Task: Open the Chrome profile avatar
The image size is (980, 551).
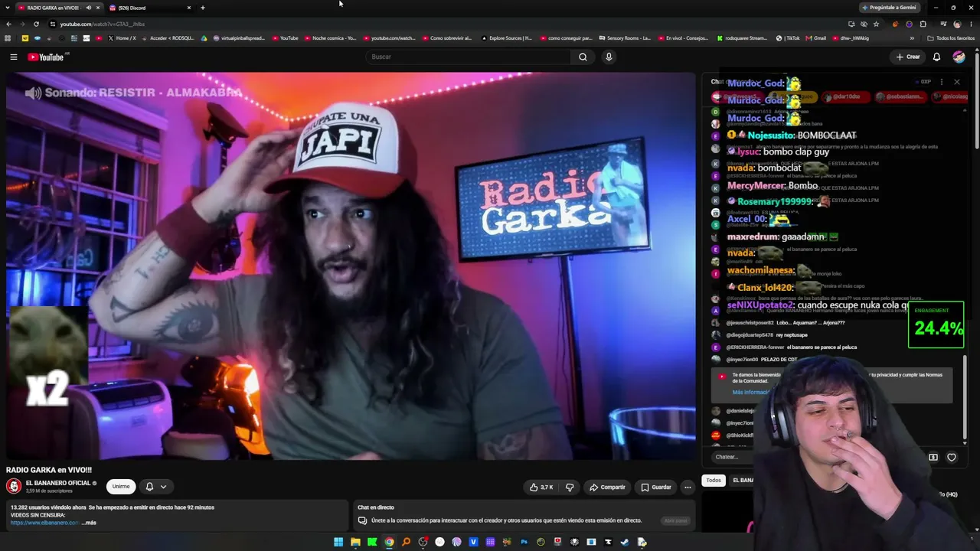Action: click(957, 24)
